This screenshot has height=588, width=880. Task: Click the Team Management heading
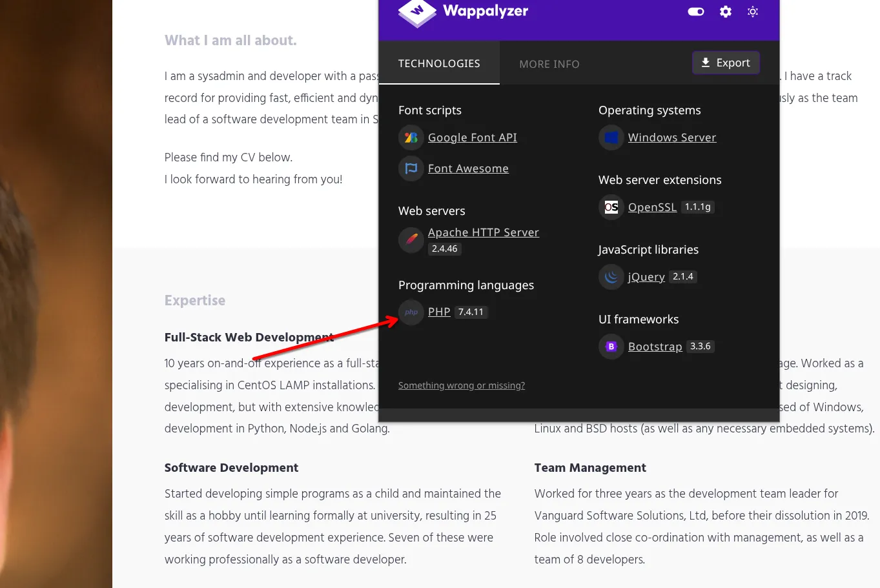tap(590, 468)
